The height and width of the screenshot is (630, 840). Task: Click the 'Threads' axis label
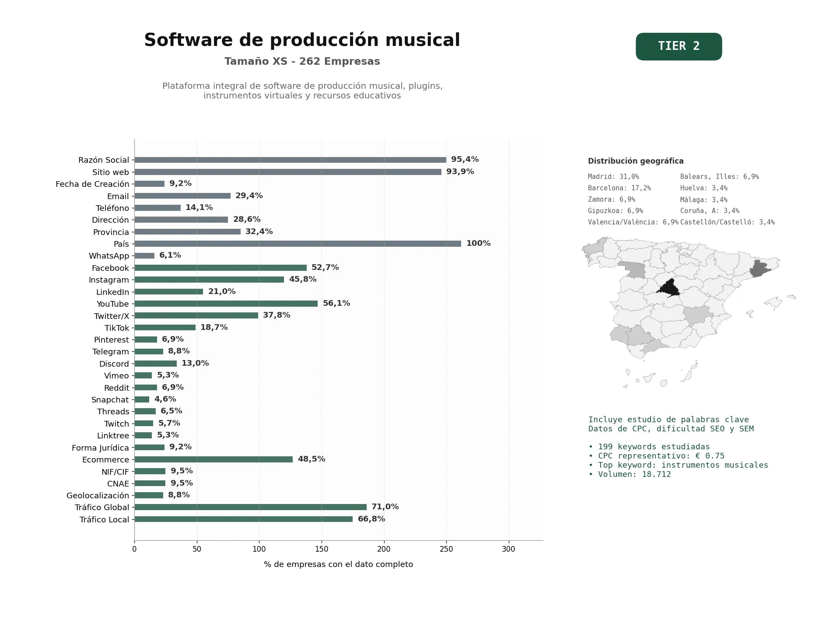[x=113, y=412]
